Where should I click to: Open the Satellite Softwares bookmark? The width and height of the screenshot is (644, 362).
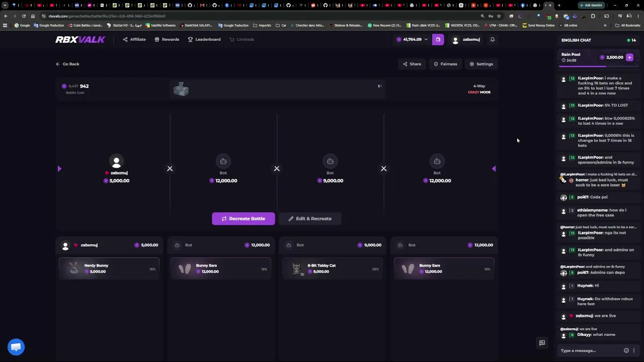[160, 25]
